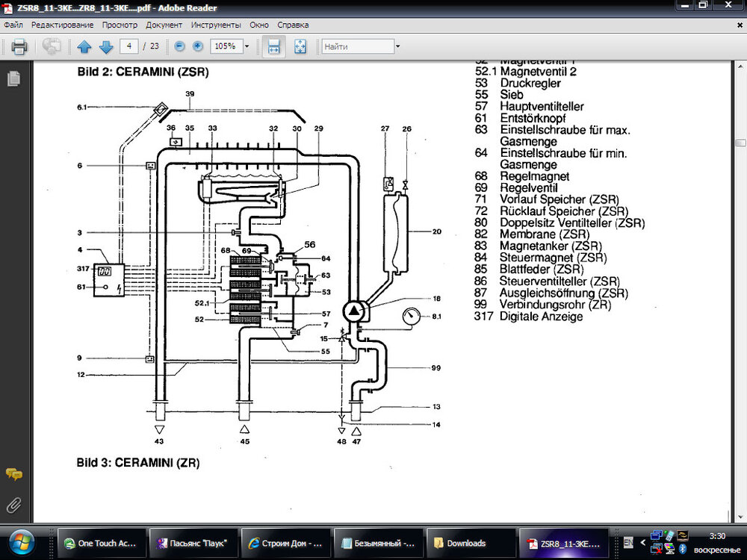Open the Файл menu
This screenshot has height=560, width=747.
pos(13,25)
